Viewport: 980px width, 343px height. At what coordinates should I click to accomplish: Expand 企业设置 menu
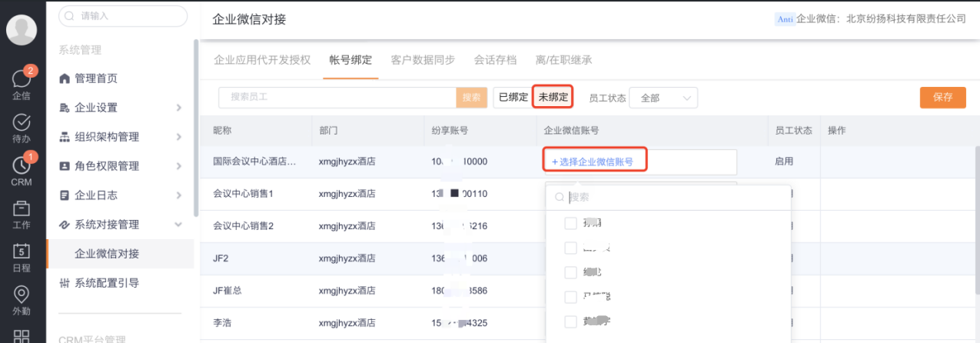(120, 108)
